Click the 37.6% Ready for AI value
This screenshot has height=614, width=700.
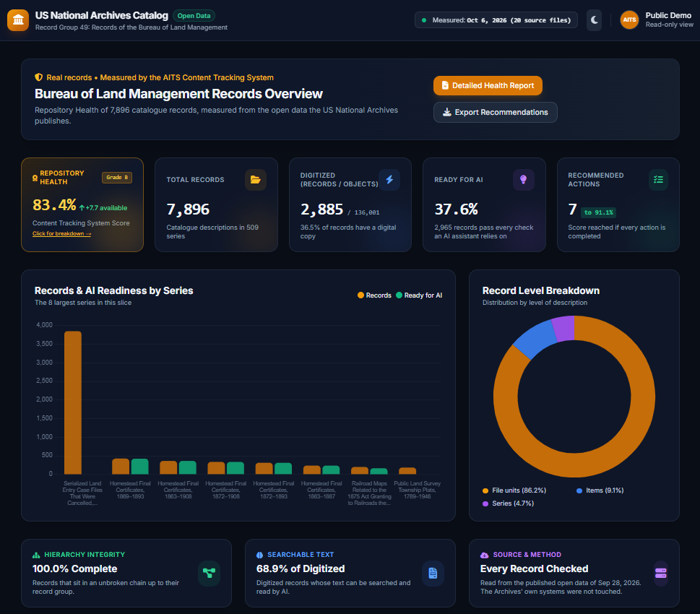pos(457,209)
